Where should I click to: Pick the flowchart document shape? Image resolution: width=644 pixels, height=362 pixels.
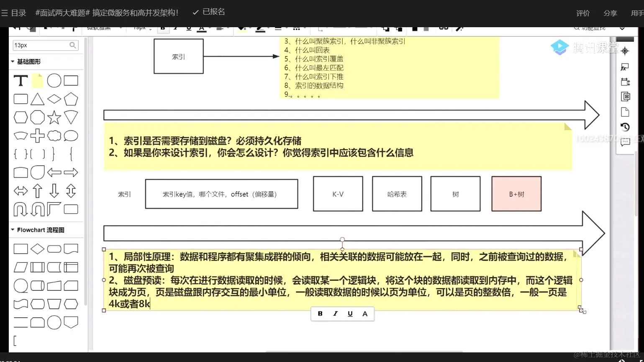71,249
